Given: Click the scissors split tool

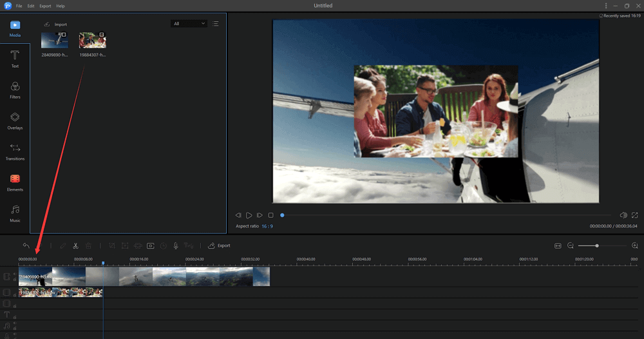Looking at the screenshot, I should coord(75,246).
